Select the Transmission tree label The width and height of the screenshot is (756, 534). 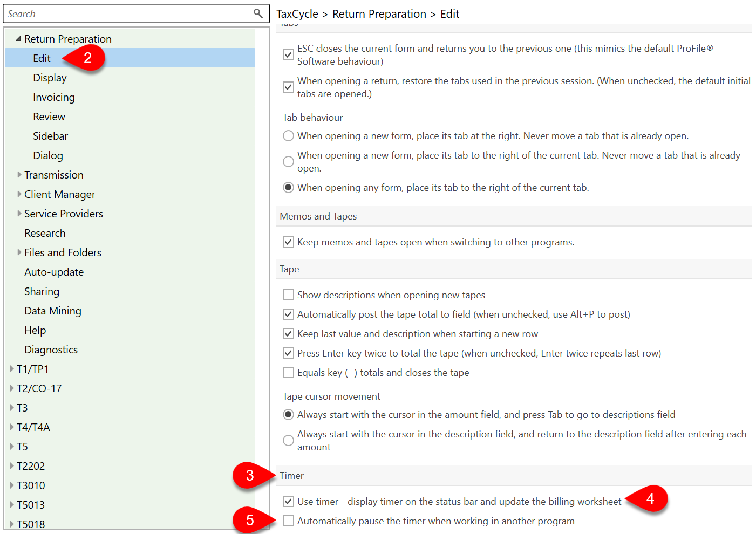54,175
